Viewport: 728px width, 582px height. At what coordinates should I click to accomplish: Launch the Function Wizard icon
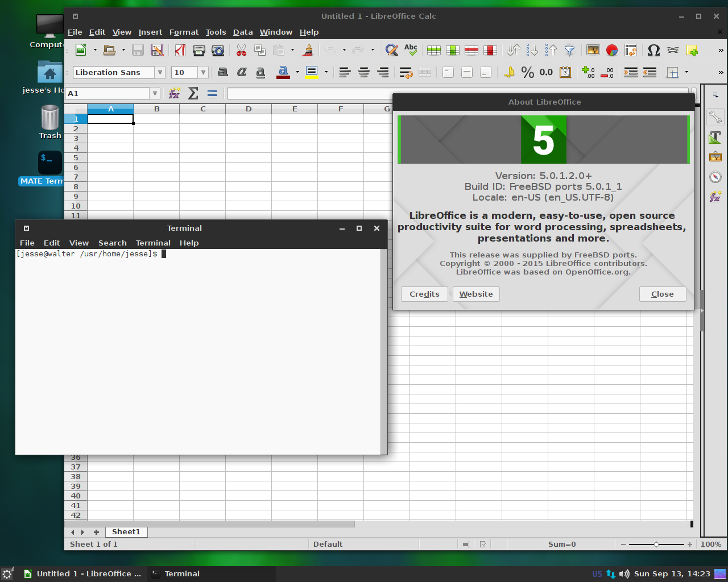coord(175,93)
